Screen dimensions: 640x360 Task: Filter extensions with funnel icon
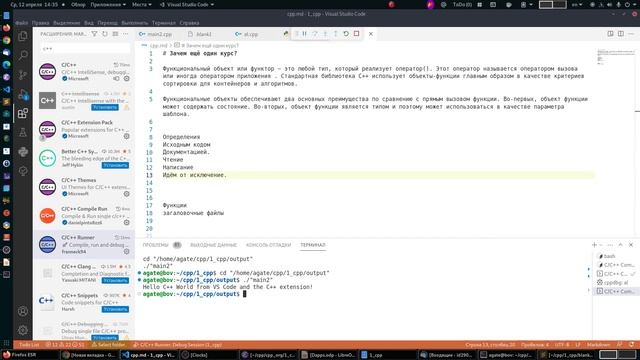94,34
